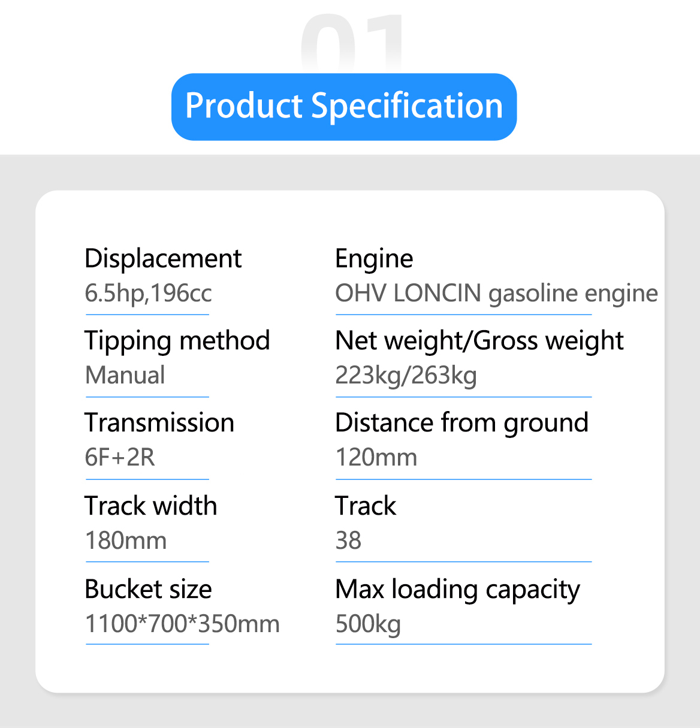Click the 6.5hp,196cc value
700x728 pixels.
click(148, 293)
